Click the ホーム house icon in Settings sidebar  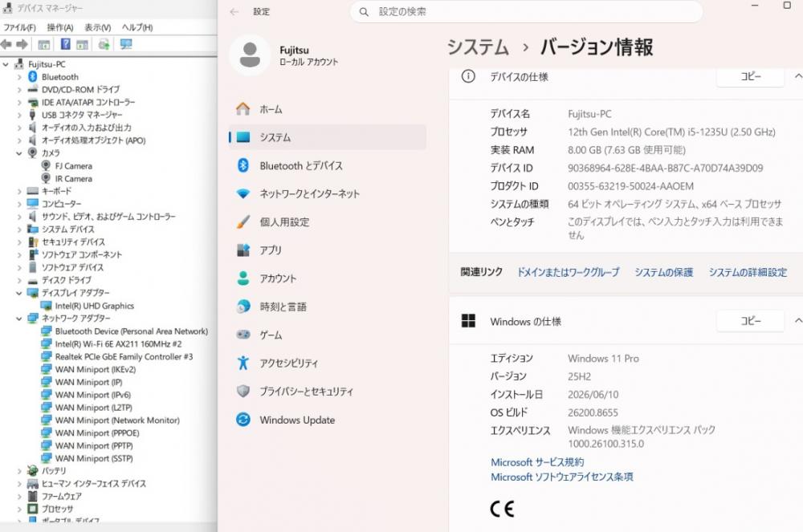(243, 109)
